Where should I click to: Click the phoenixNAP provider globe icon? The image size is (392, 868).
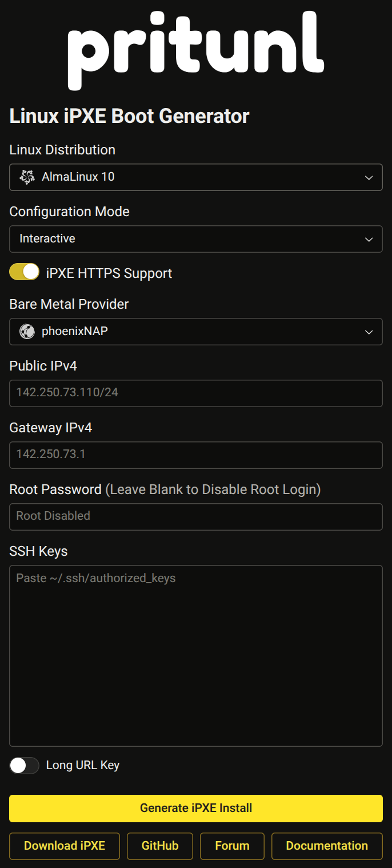(27, 332)
